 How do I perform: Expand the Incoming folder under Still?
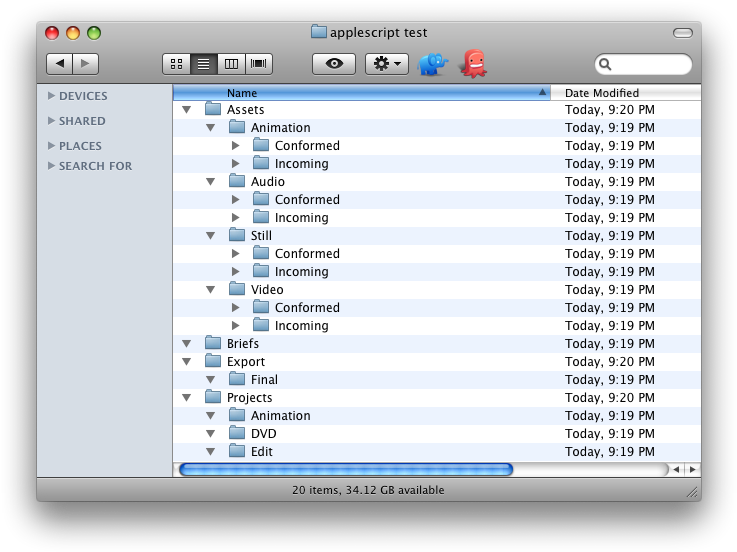pos(235,272)
